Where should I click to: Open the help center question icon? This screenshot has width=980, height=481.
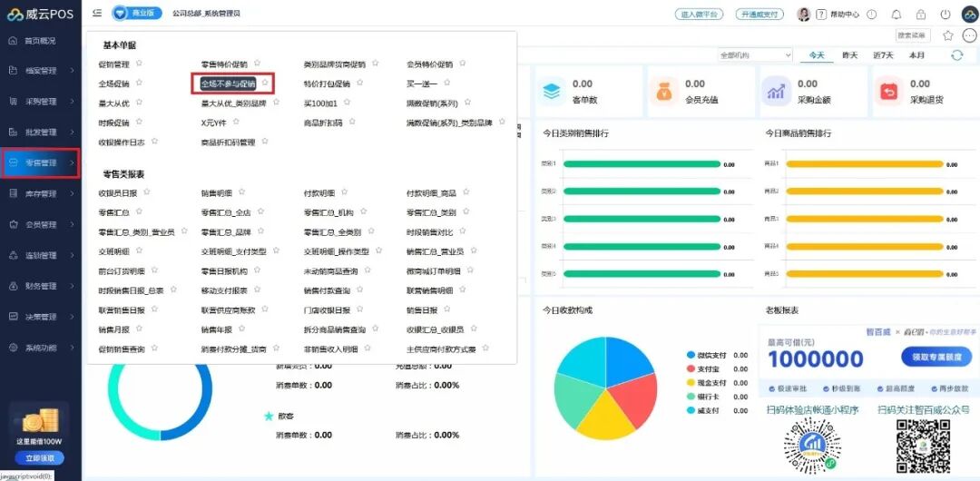[821, 14]
